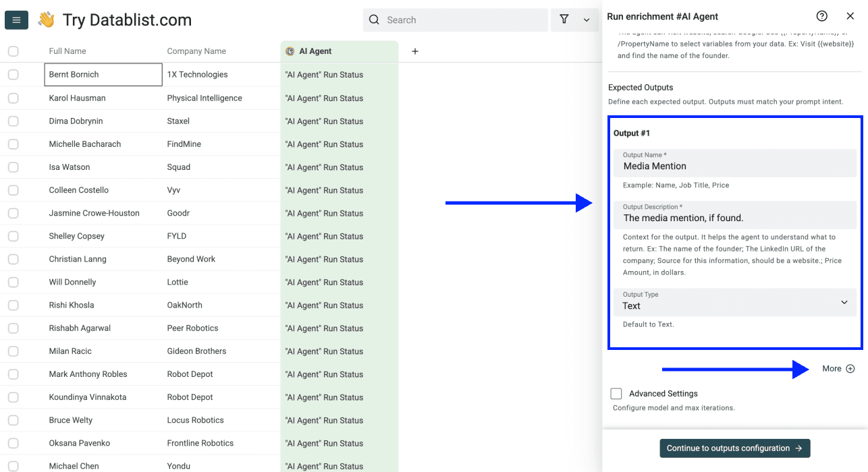Click the waving hand emoji
Screen dimensions: 868x472
[45, 20]
